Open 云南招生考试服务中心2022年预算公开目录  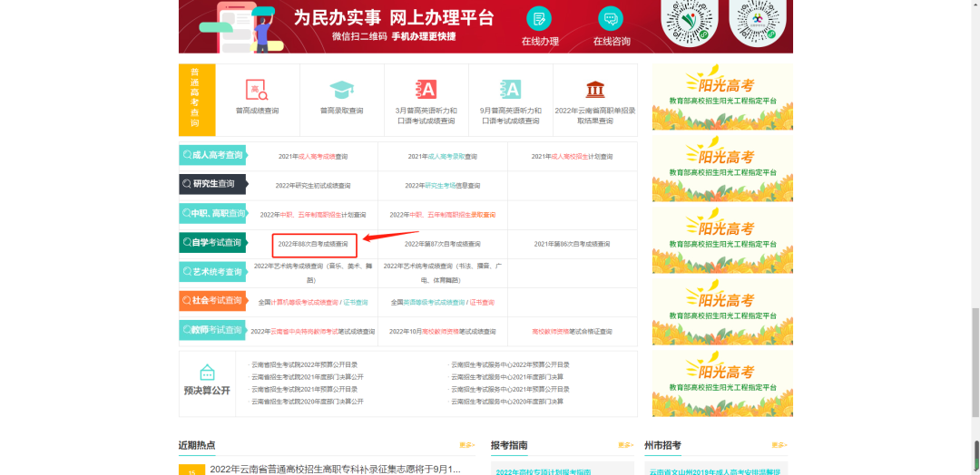coord(511,364)
